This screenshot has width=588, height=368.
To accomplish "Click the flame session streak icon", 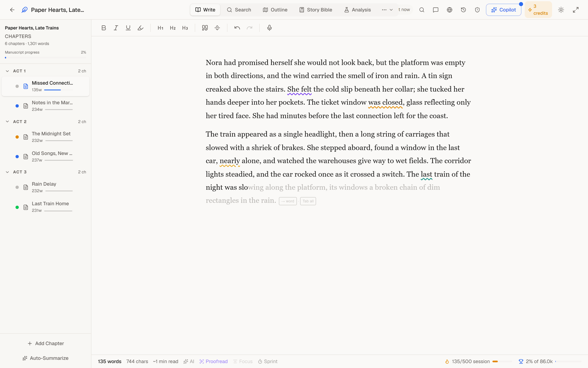I will (447, 361).
